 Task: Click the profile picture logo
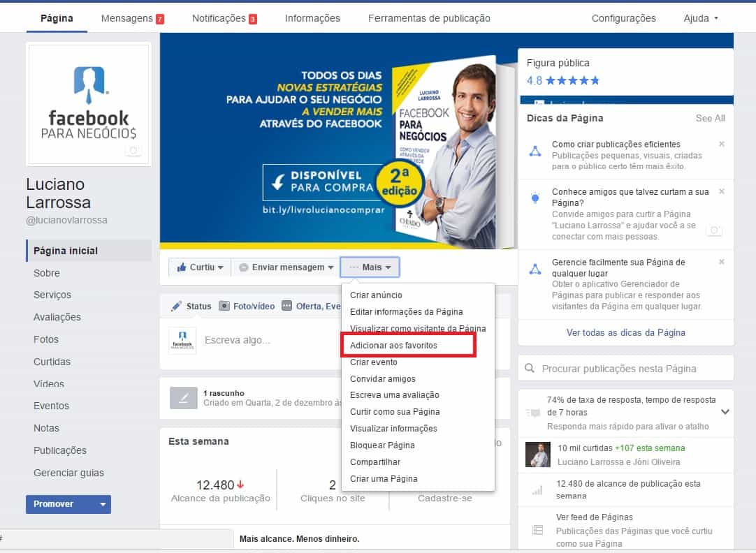pos(89,104)
